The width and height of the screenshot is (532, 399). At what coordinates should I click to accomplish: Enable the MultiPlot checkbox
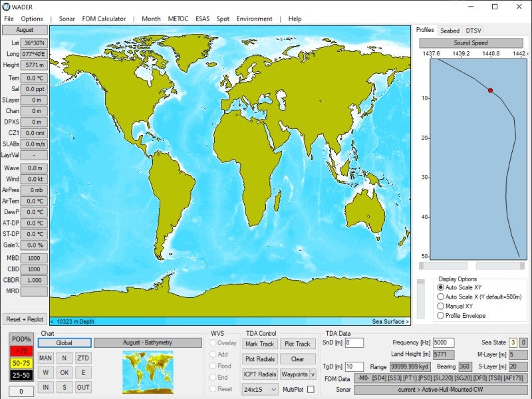tap(311, 389)
